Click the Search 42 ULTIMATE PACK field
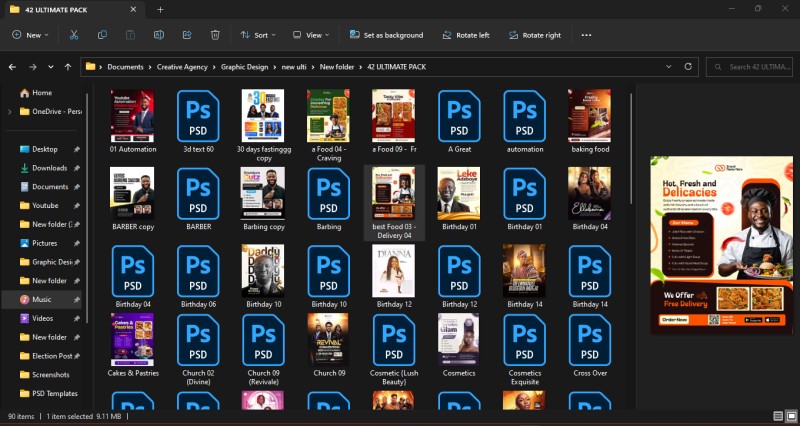Viewport: 800px width, 426px height. (749, 67)
